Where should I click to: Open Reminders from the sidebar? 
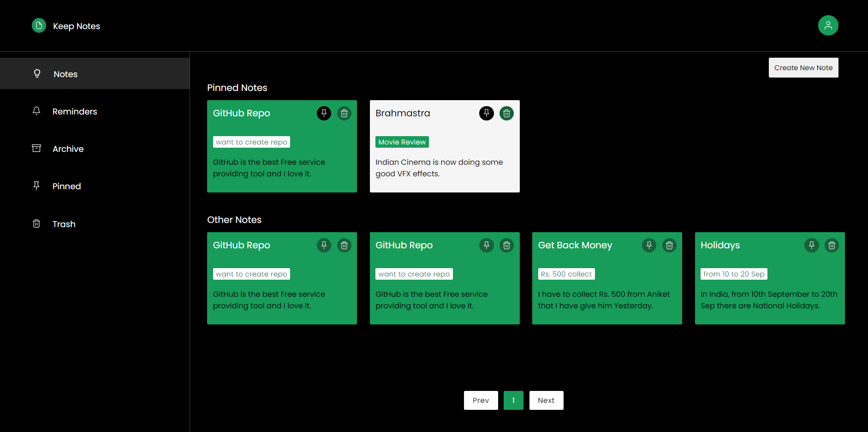[95, 111]
